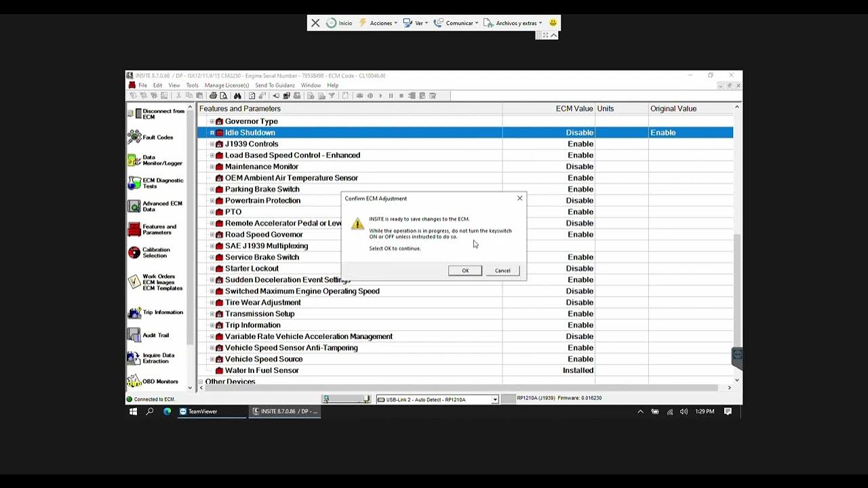This screenshot has width=868, height=488.
Task: Expand the Powertrain Protection row
Action: pyautogui.click(x=212, y=201)
